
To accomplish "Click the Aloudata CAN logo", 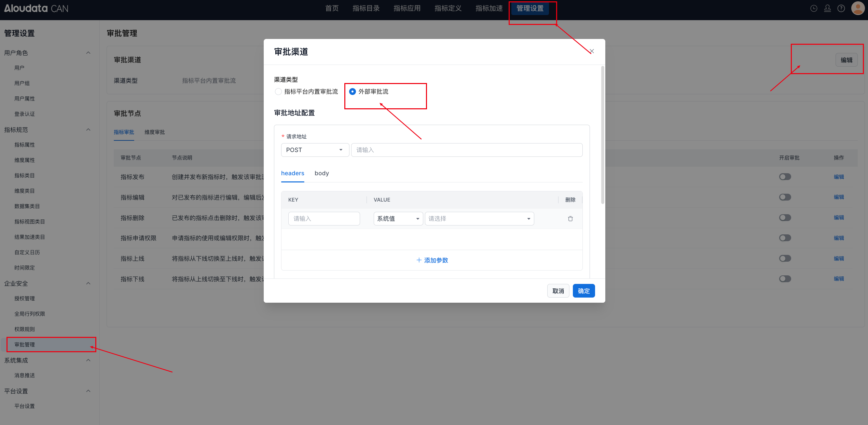I will (36, 9).
